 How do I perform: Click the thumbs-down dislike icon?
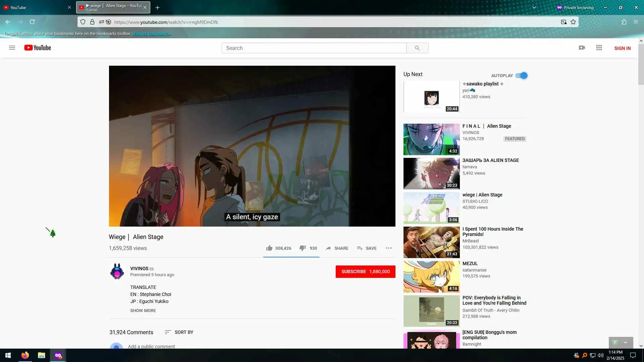coord(302,248)
